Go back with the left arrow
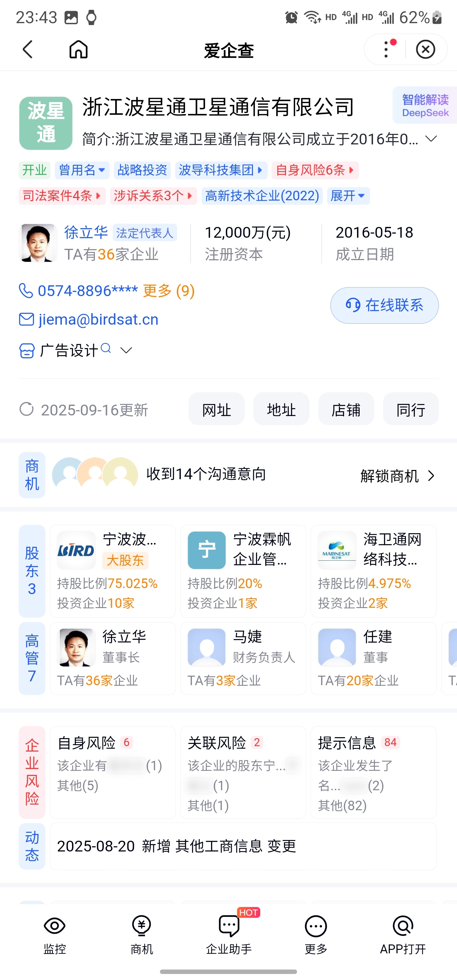Viewport: 457px width, 980px height. click(x=27, y=50)
